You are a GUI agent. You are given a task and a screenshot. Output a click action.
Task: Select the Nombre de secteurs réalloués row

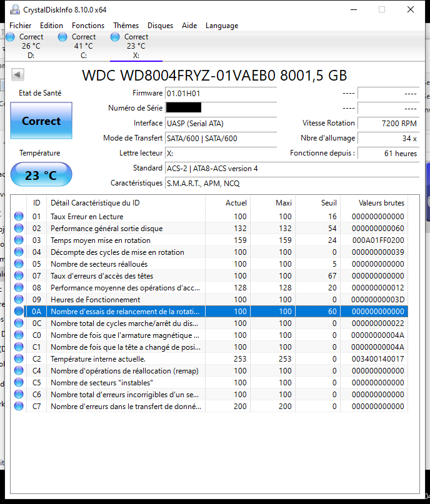pos(211,264)
